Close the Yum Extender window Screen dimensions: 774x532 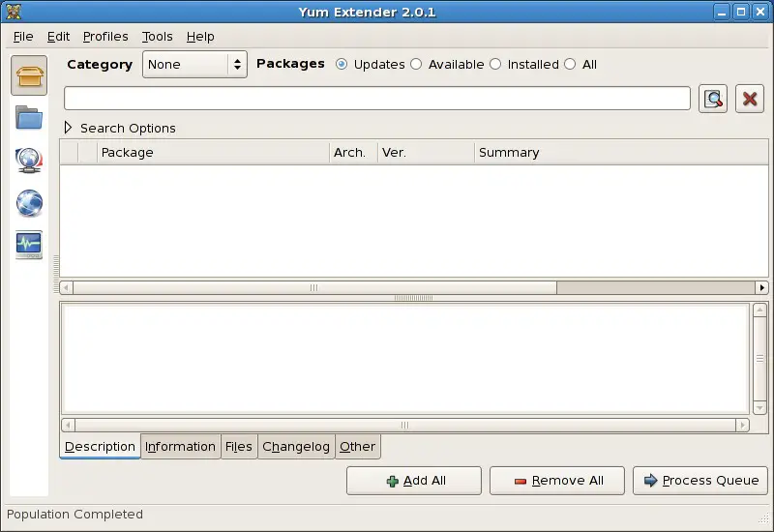pos(760,12)
